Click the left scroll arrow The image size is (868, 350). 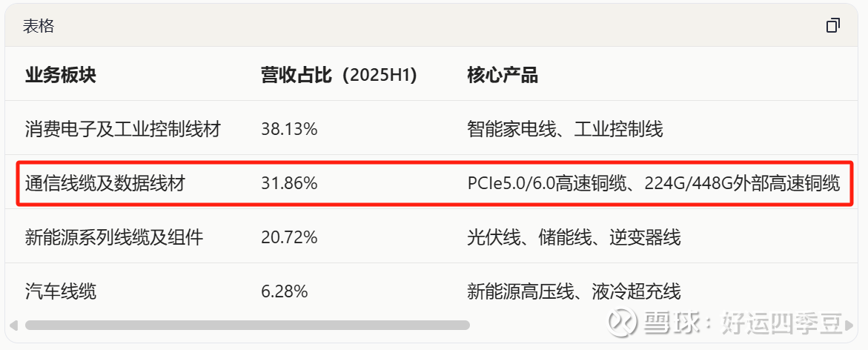(13, 325)
